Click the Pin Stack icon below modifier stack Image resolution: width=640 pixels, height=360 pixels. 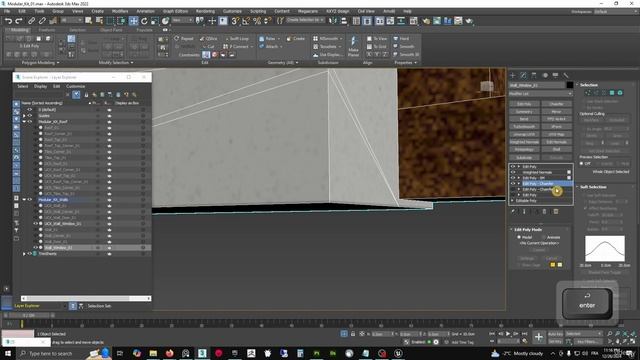pyautogui.click(x=513, y=211)
